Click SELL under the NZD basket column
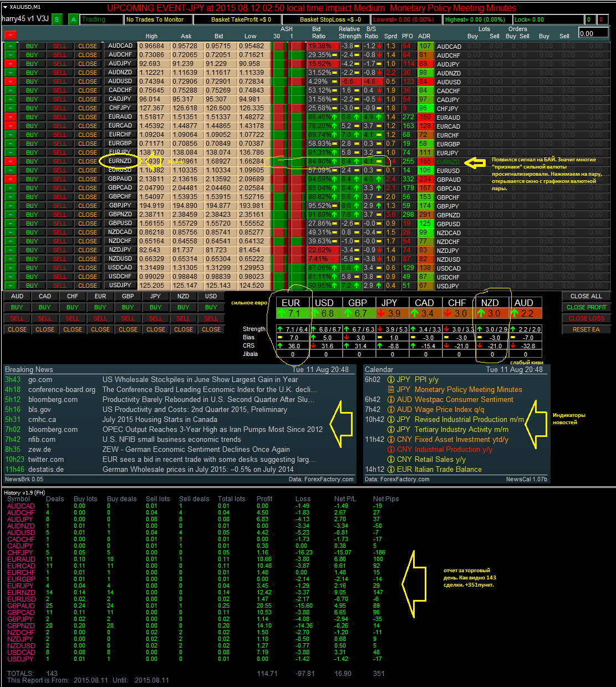Image resolution: width=616 pixels, height=687 pixels. 184,318
